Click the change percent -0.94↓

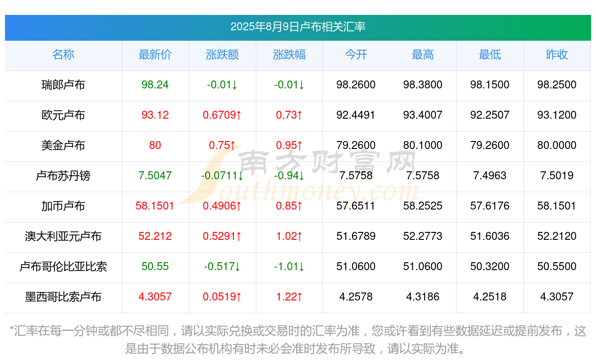coord(290,176)
